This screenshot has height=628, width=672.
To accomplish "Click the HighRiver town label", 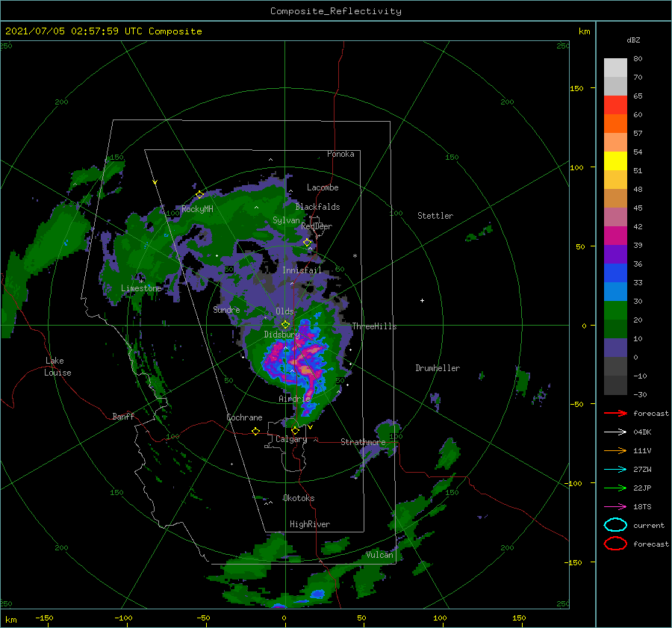I will coord(310,524).
